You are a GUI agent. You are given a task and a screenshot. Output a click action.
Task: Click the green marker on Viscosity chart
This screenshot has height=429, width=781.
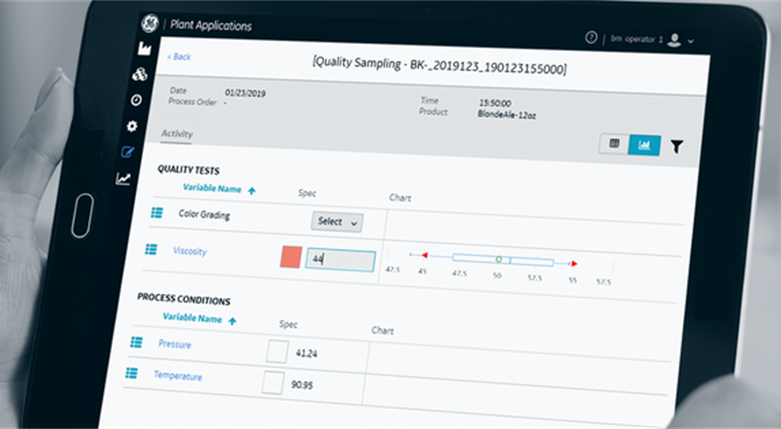coord(499,260)
